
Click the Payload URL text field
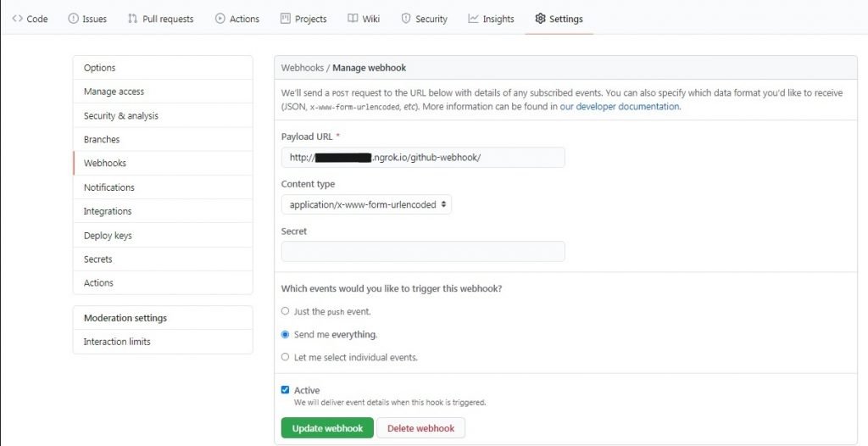point(423,158)
